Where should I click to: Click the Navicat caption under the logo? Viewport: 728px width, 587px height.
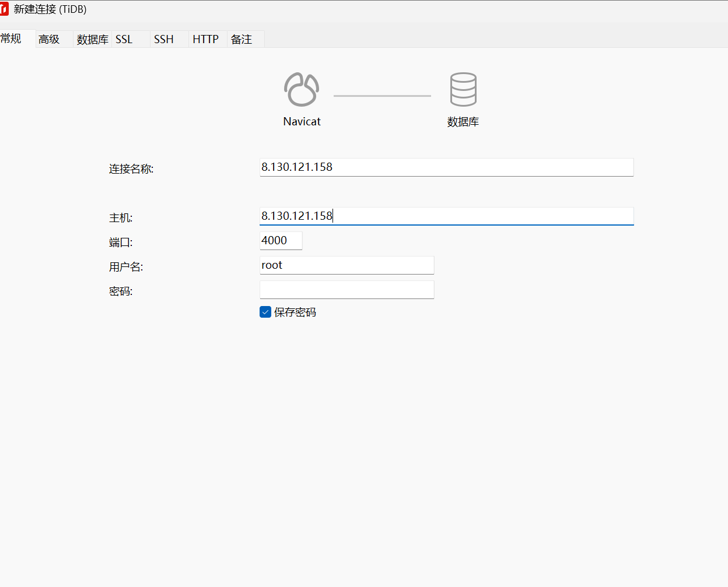(x=302, y=121)
